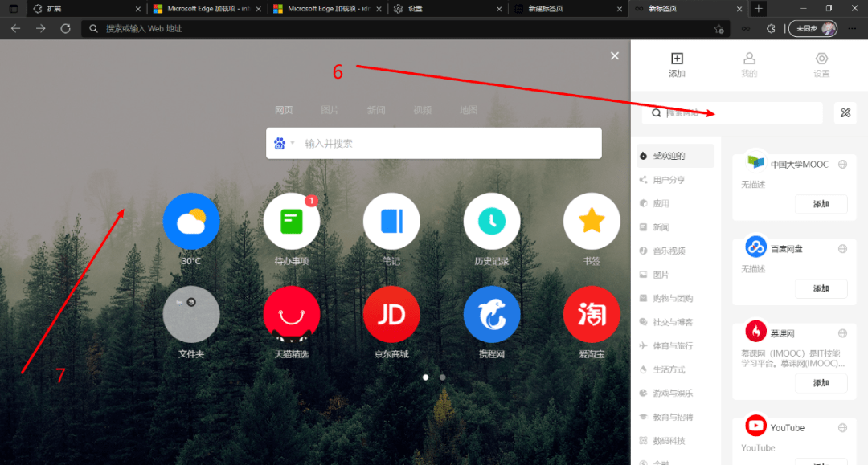Select the 图片 search tab above search box
The image size is (868, 465).
(x=330, y=110)
